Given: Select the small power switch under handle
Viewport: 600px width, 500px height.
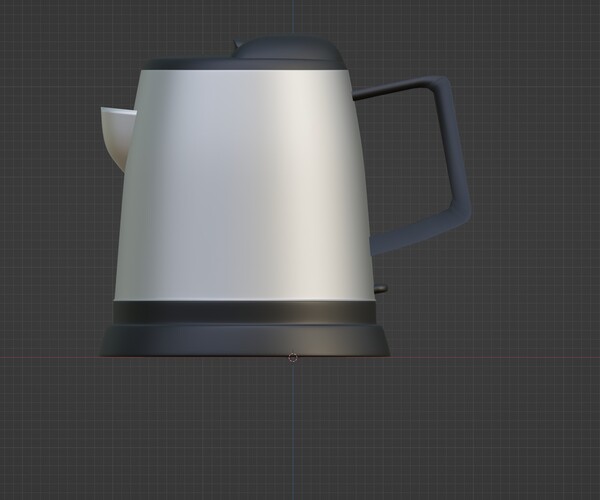Looking at the screenshot, I should pyautogui.click(x=381, y=289).
